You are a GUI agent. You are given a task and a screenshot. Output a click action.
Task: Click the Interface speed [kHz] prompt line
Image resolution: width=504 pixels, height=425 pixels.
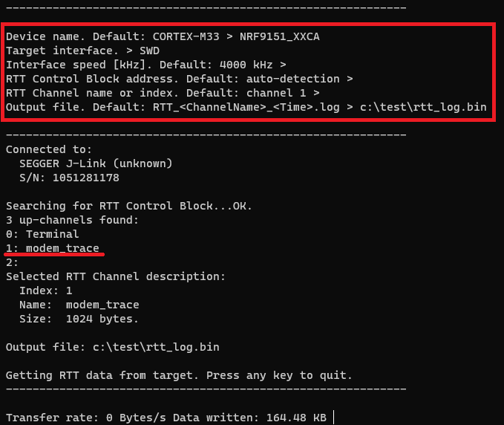(x=145, y=65)
